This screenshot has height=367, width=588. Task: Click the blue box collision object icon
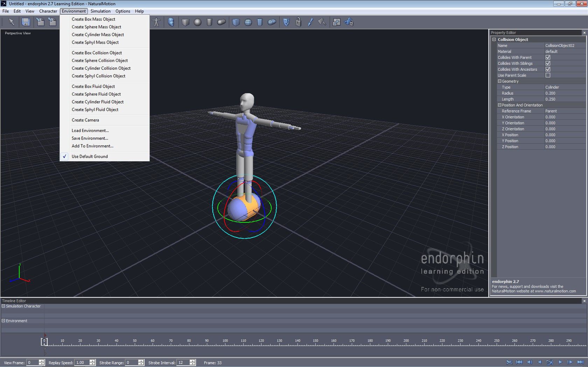(236, 22)
